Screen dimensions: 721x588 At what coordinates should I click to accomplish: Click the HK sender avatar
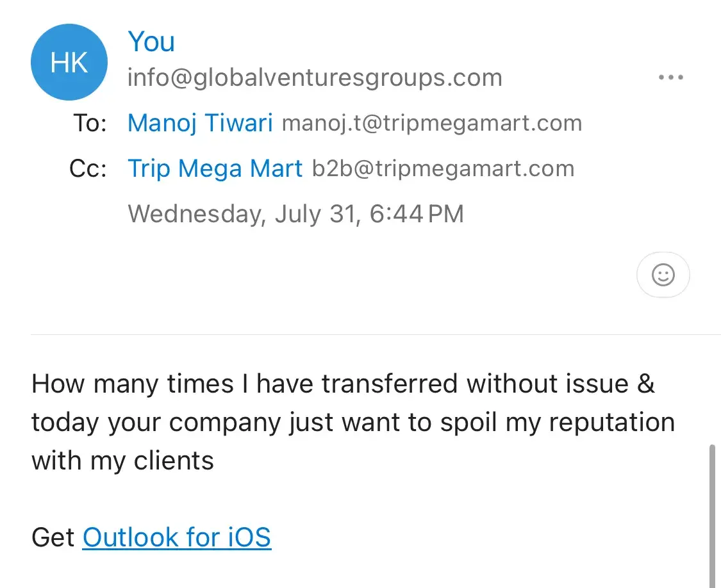click(69, 62)
